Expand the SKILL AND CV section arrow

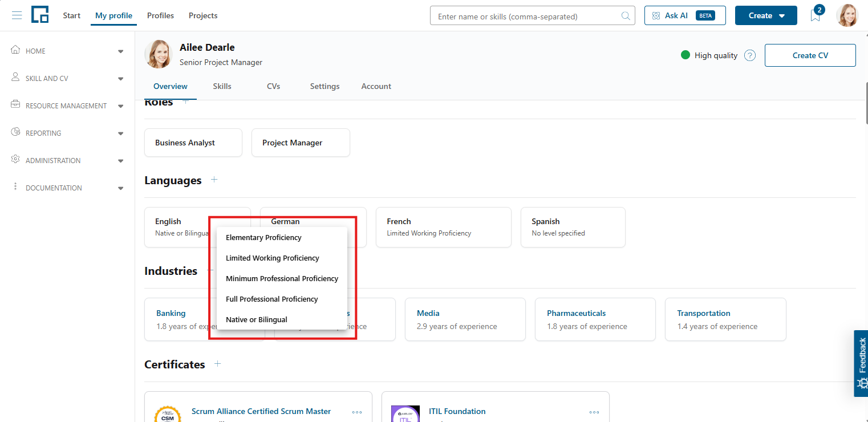coord(120,79)
